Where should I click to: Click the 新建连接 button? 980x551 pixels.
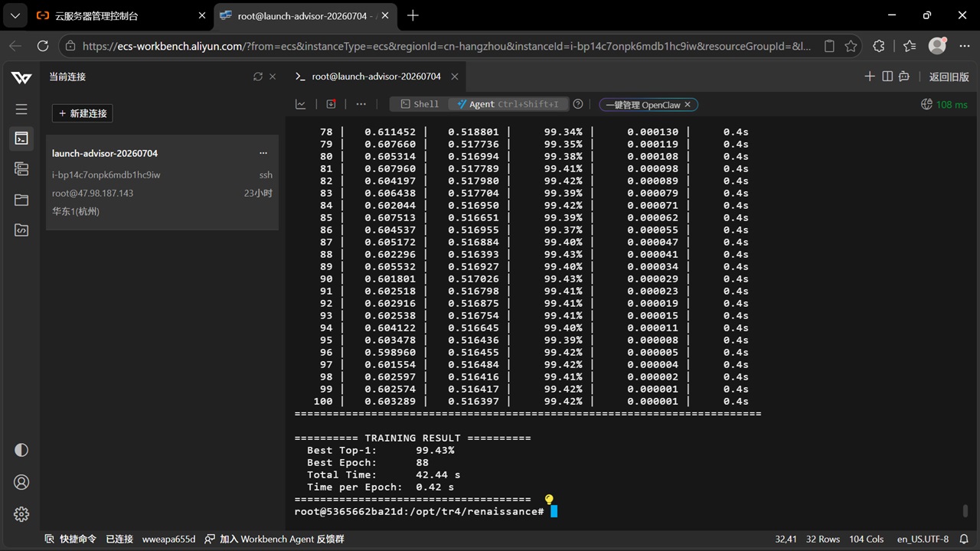[83, 113]
